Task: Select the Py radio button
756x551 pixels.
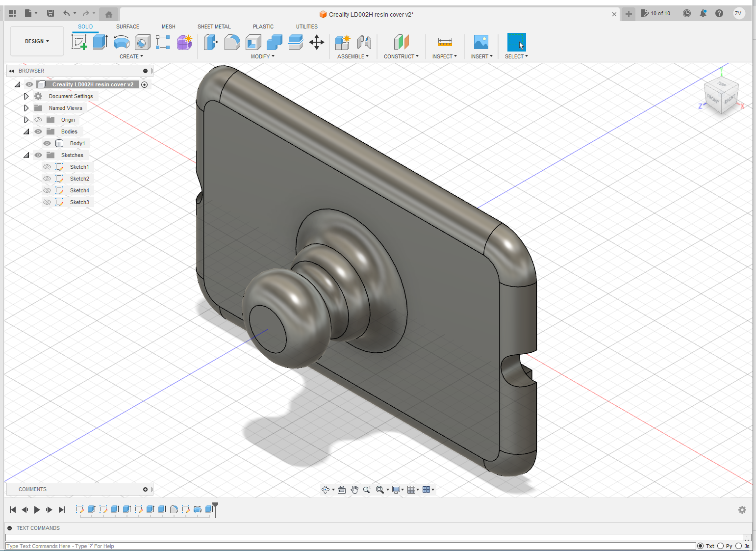Action: click(720, 546)
